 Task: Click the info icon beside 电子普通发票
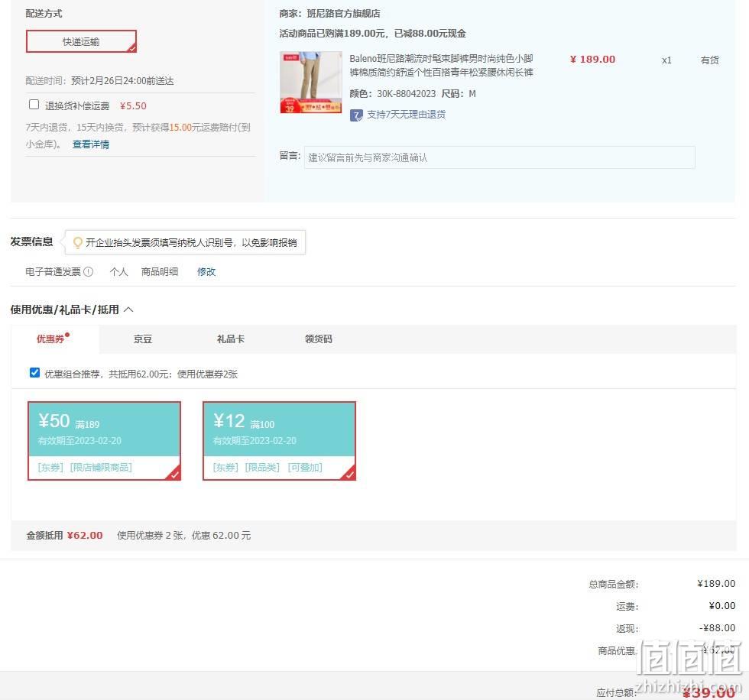[x=89, y=272]
